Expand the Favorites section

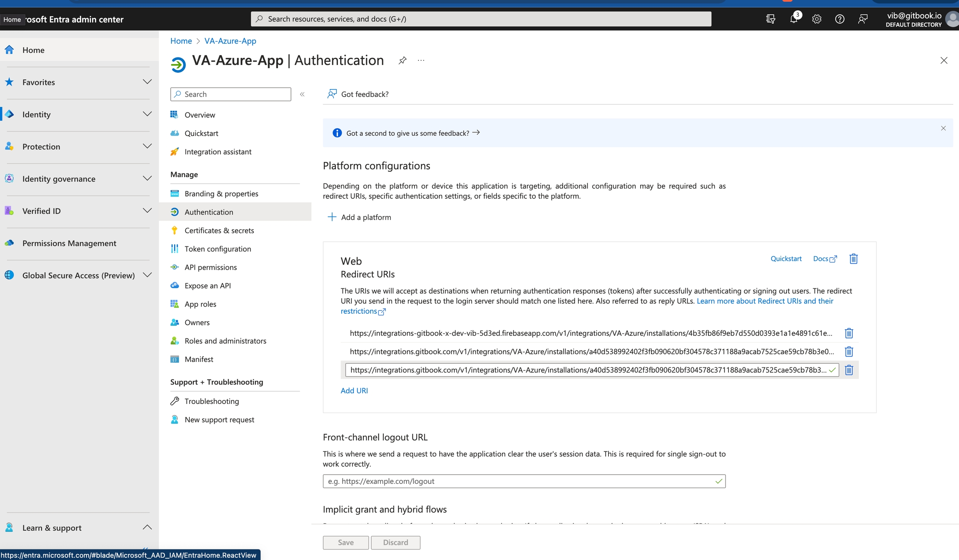click(x=147, y=82)
